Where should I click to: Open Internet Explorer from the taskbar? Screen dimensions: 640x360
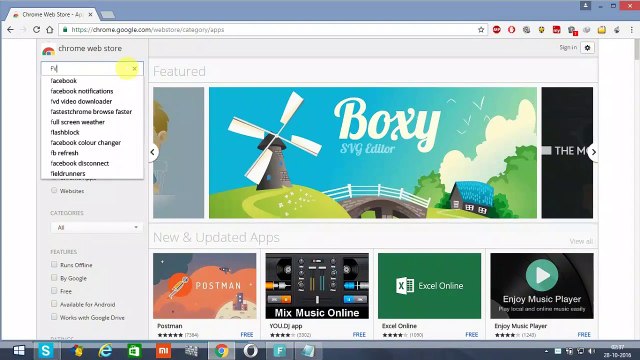click(x=105, y=351)
